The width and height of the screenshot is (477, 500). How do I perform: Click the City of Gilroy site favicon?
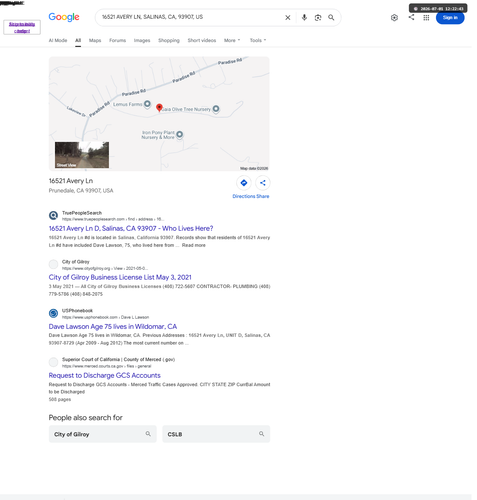(53, 264)
